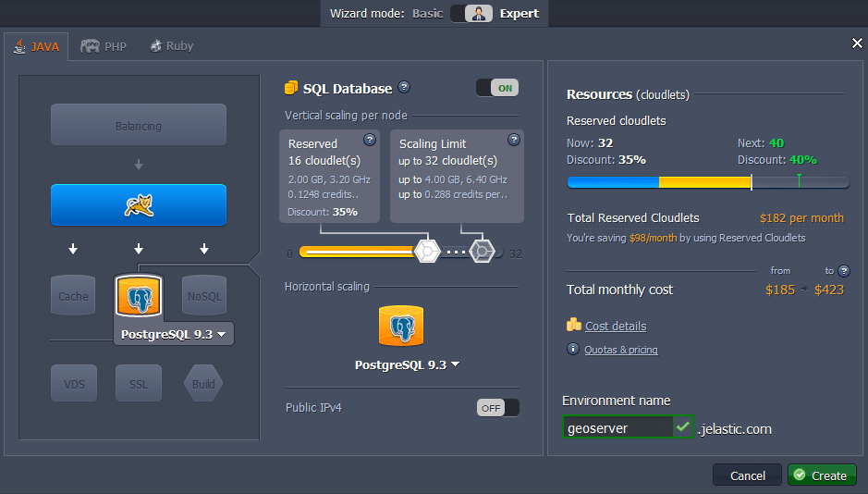Click the '16 cloudlet(s)' reserved text
Screen dimensions: 868x494
coord(324,161)
